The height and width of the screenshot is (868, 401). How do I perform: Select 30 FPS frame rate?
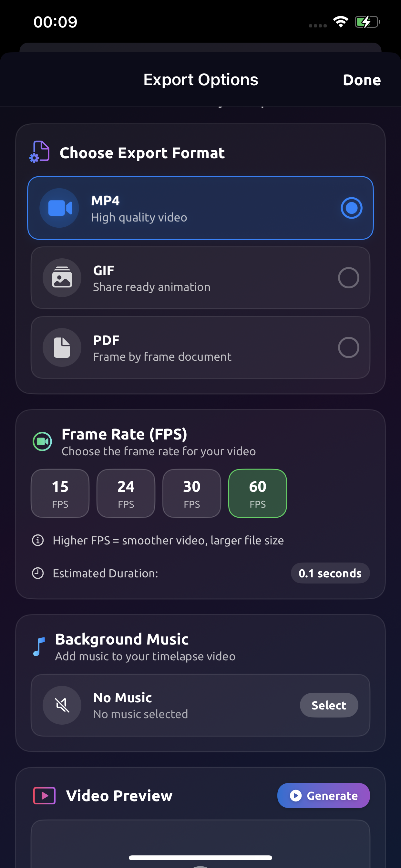tap(191, 493)
